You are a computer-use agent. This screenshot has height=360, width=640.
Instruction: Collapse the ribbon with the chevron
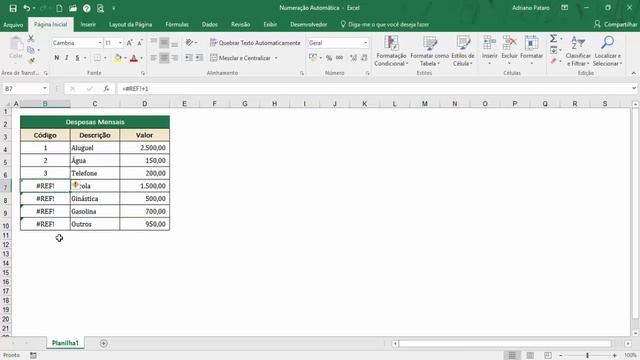(633, 73)
